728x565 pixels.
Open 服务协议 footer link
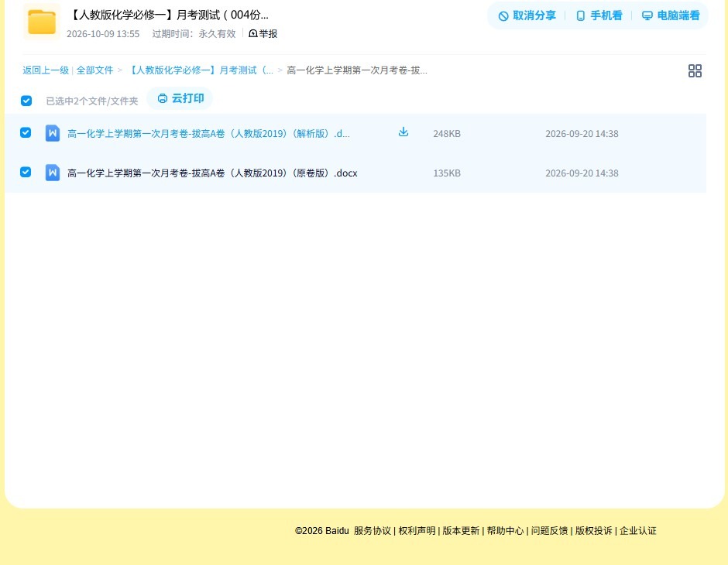373,531
